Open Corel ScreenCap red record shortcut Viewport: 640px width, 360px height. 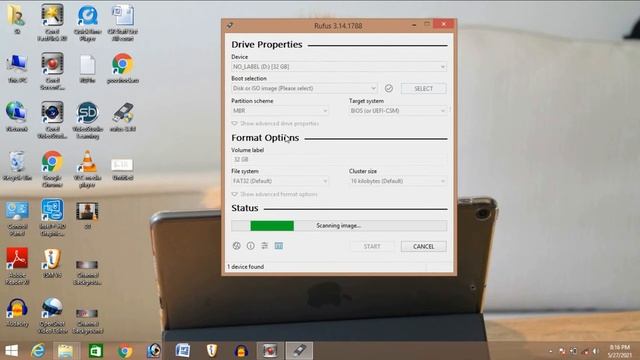tap(52, 71)
